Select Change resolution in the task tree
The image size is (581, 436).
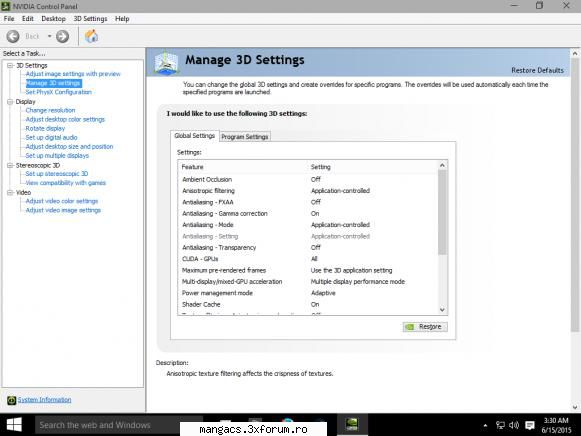(x=50, y=110)
